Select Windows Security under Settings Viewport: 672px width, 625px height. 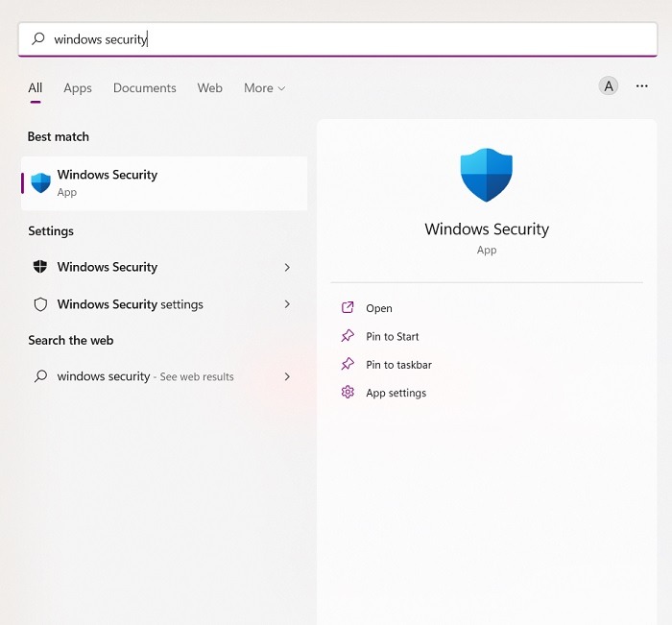[162, 267]
